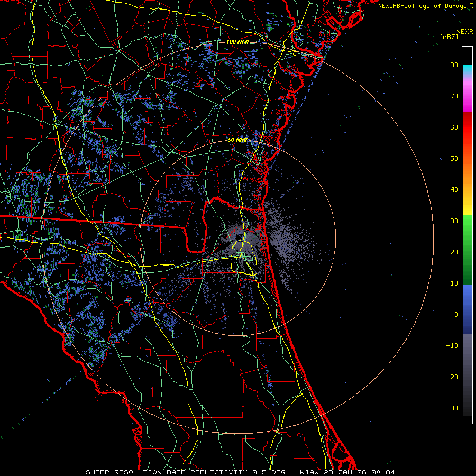Click the cyan top segment of the color bar
The height and width of the screenshot is (476, 476).
pos(467,70)
